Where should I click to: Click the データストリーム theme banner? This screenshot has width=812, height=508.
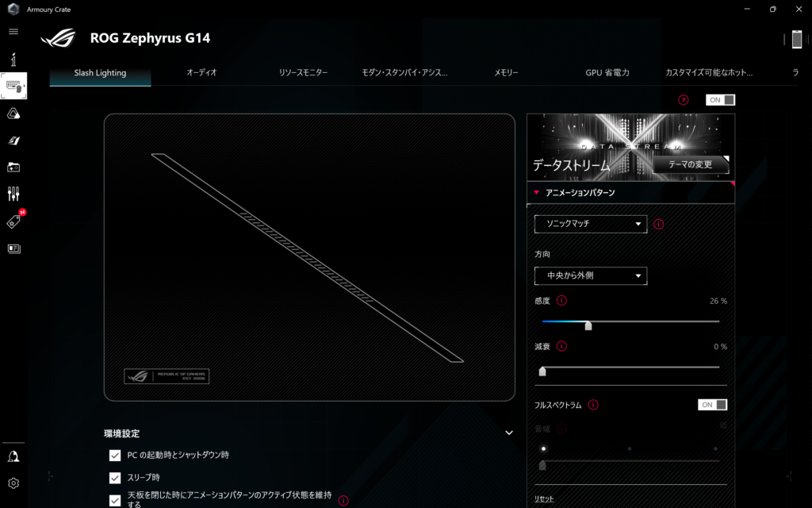[x=630, y=147]
